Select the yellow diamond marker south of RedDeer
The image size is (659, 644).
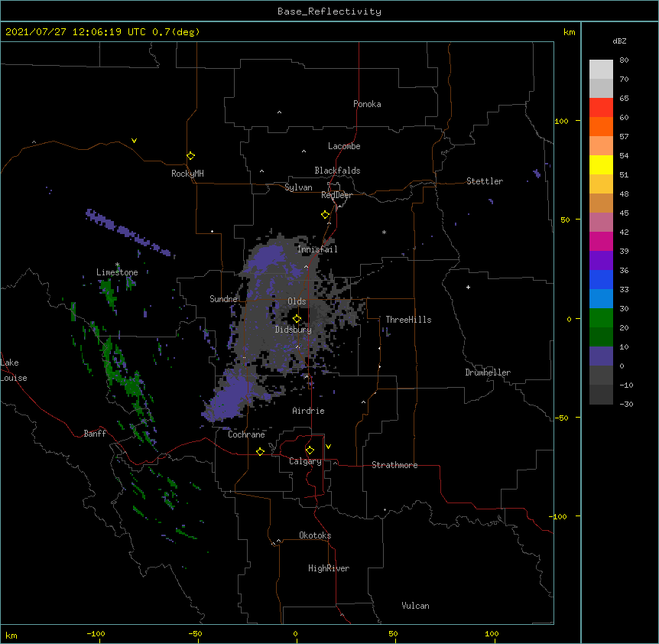click(x=326, y=215)
